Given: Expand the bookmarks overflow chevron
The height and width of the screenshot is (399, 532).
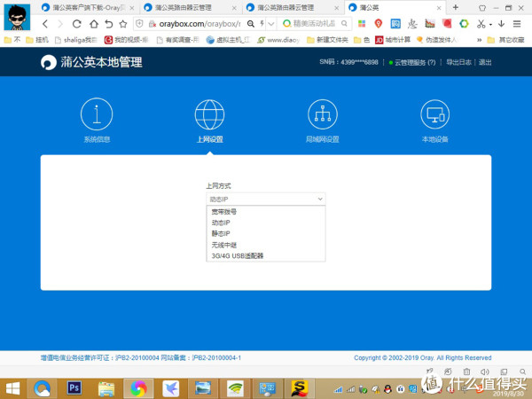Looking at the screenshot, I should pos(479,40).
